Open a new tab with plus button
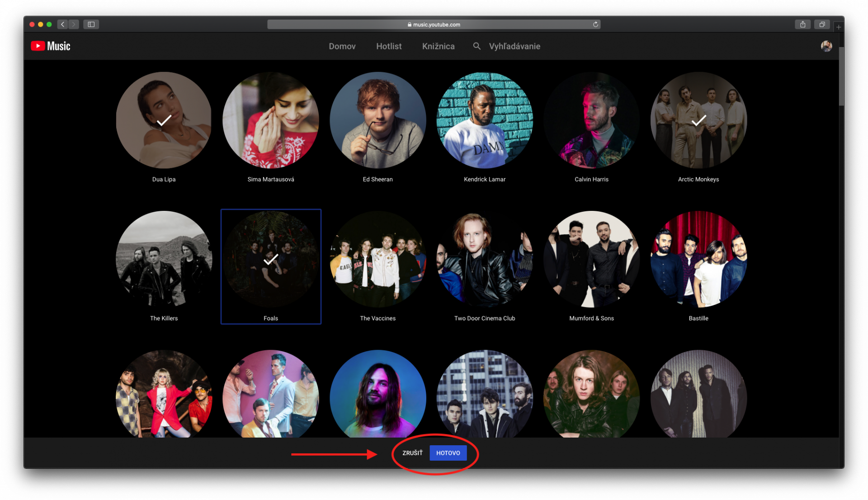The width and height of the screenshot is (868, 500). [x=839, y=27]
